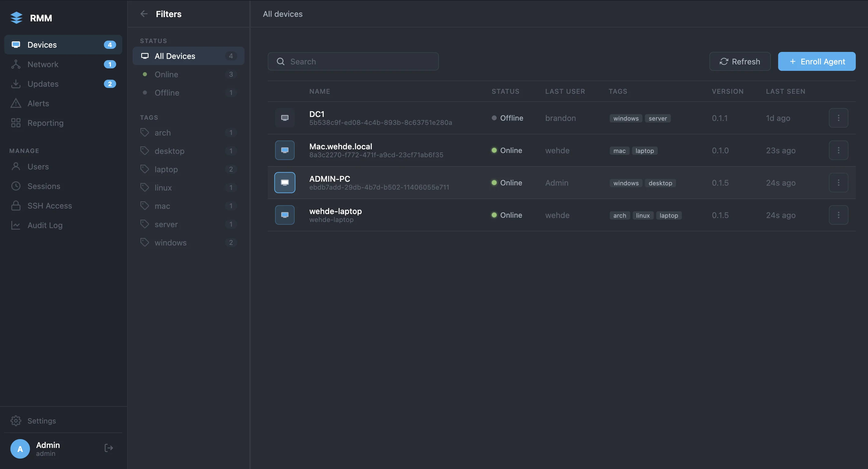Viewport: 868px width, 469px height.
Task: Open Reporting from the sidebar
Action: coord(45,123)
